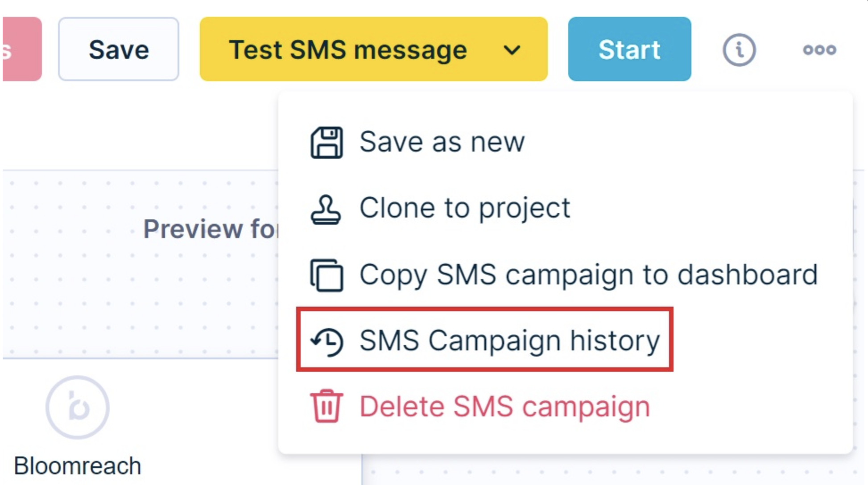Click the copy icon for dashboard copy
The width and height of the screenshot is (868, 485).
click(327, 275)
